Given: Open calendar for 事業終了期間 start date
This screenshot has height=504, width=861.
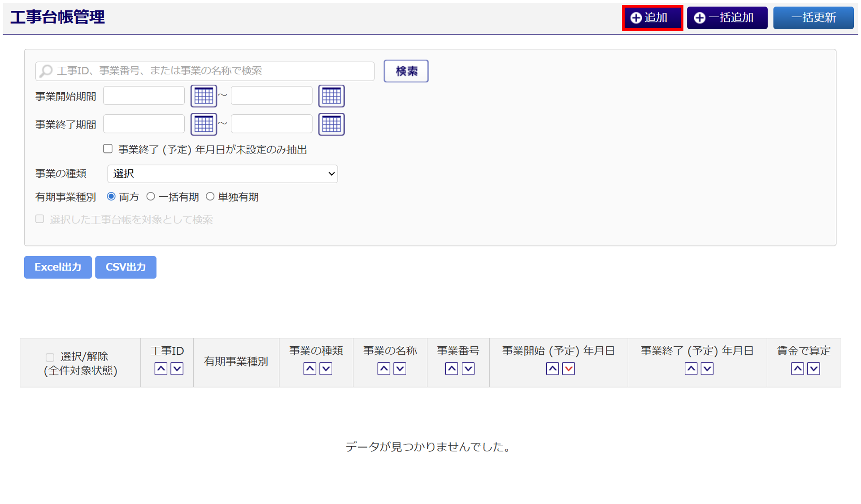Looking at the screenshot, I should (x=204, y=124).
